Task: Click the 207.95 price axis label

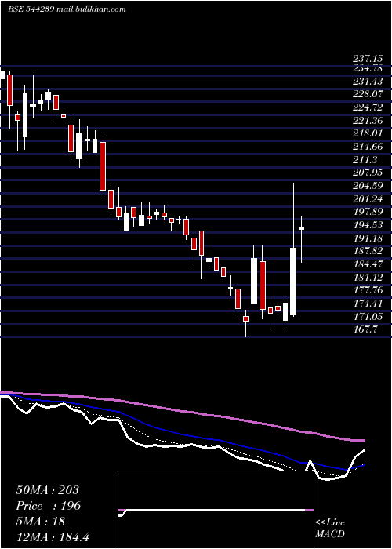Action: point(368,173)
